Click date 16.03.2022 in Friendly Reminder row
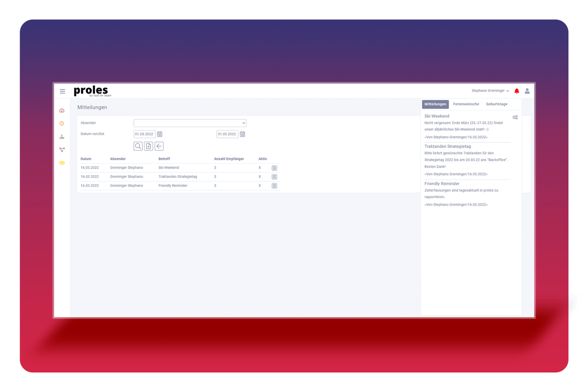Image resolution: width=588 pixels, height=392 pixels. (x=90, y=186)
